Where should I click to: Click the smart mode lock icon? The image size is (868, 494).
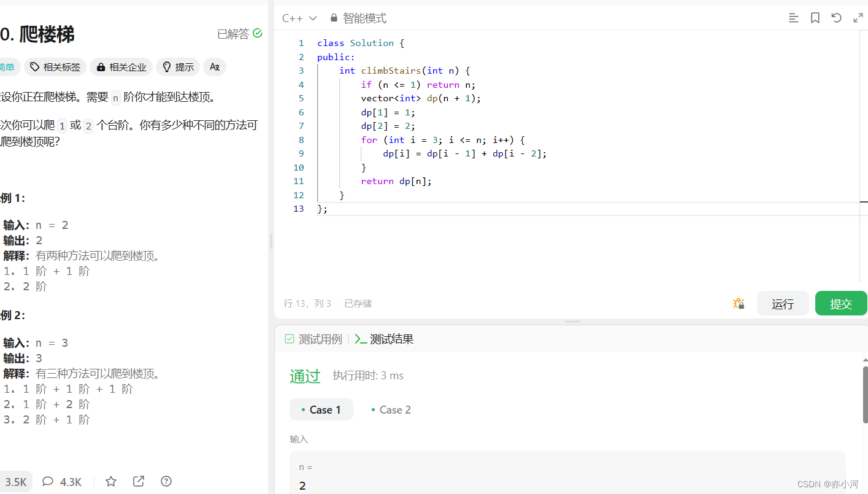click(334, 18)
